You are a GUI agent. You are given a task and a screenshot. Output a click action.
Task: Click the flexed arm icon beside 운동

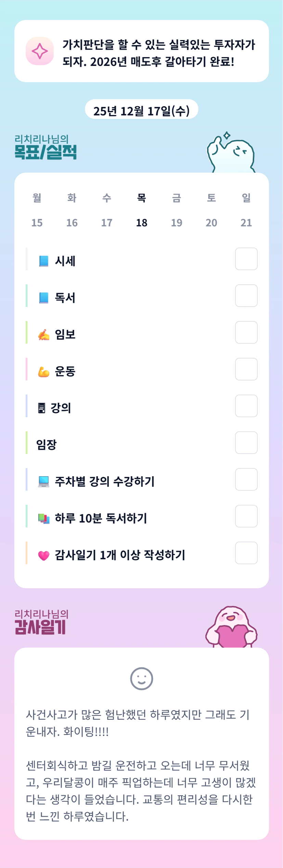[x=43, y=371]
